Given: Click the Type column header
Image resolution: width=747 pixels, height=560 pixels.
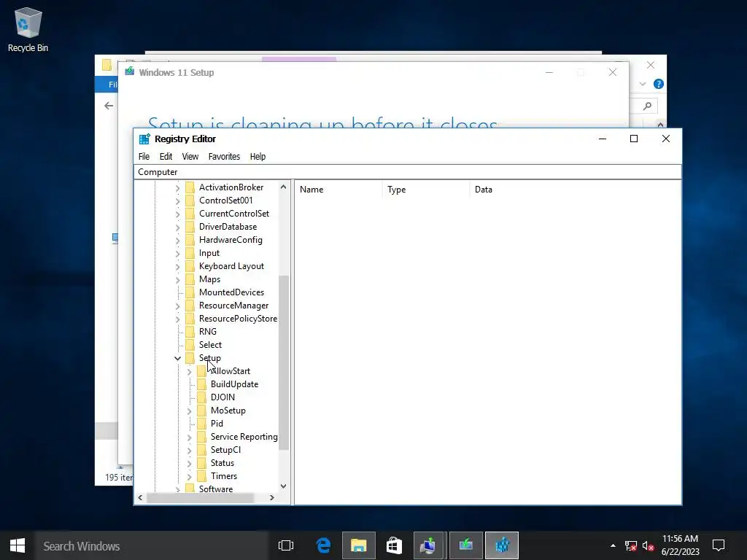Looking at the screenshot, I should click(x=426, y=190).
